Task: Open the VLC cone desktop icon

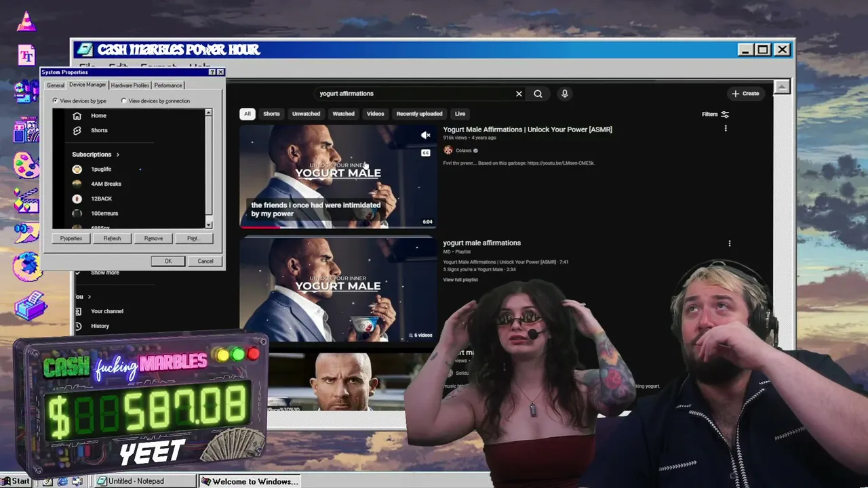Action: point(26,22)
